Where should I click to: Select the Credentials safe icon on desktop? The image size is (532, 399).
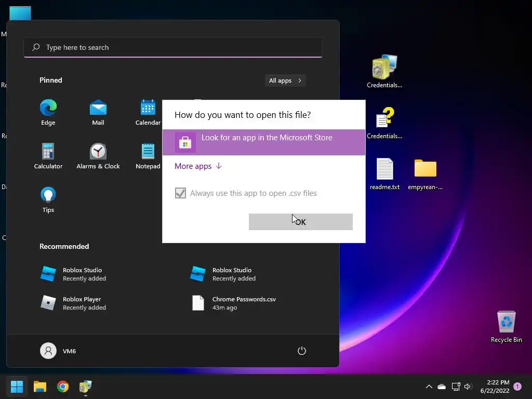[384, 71]
